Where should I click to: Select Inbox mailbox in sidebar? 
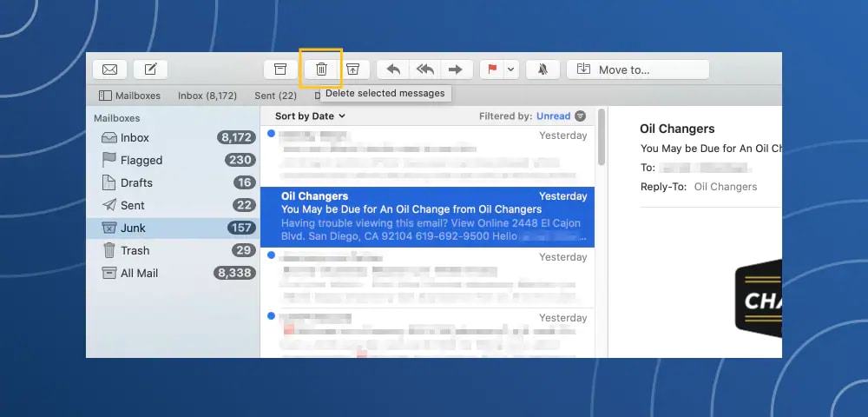173,137
